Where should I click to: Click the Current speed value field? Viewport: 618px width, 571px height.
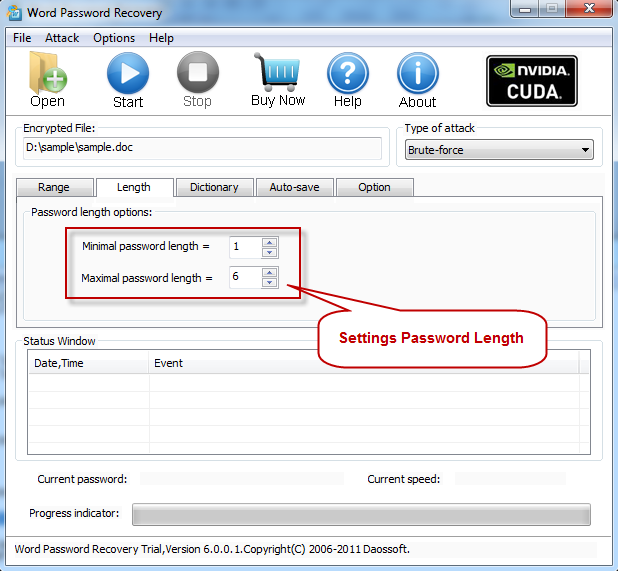pyautogui.click(x=510, y=479)
